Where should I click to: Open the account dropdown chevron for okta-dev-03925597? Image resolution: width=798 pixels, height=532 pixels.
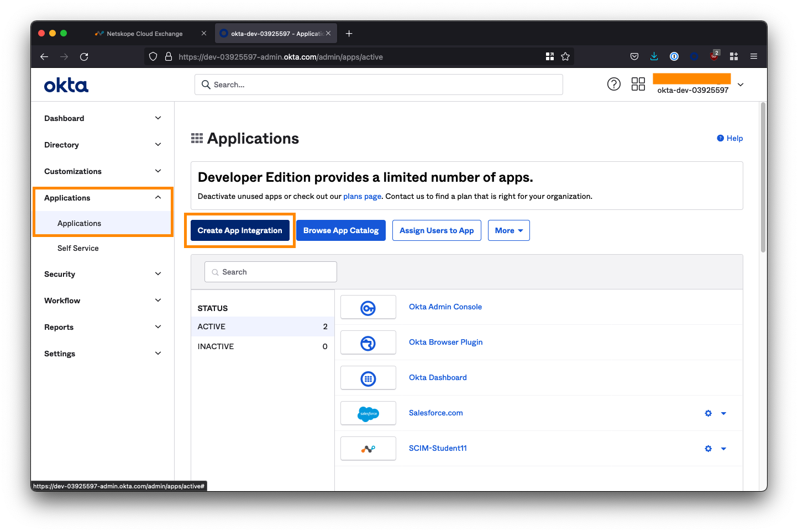pos(741,85)
